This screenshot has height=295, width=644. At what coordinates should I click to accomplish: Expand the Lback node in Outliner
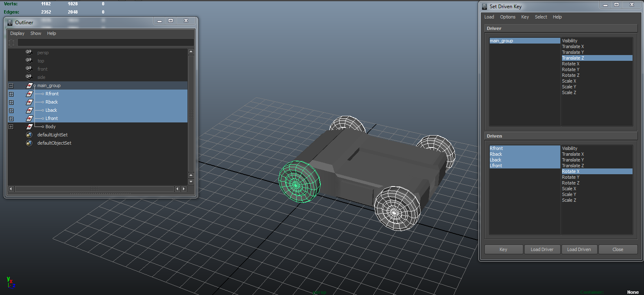tap(11, 111)
